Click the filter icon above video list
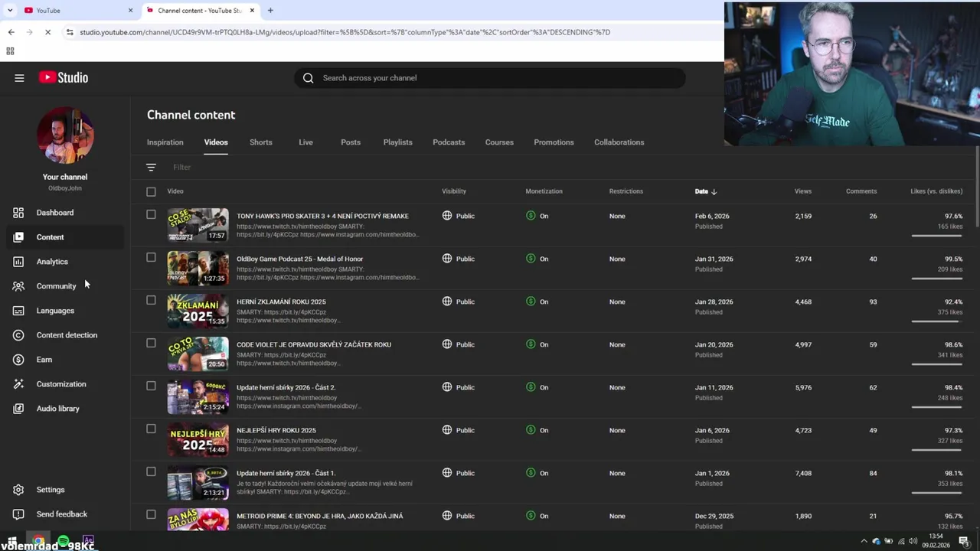 coord(151,167)
